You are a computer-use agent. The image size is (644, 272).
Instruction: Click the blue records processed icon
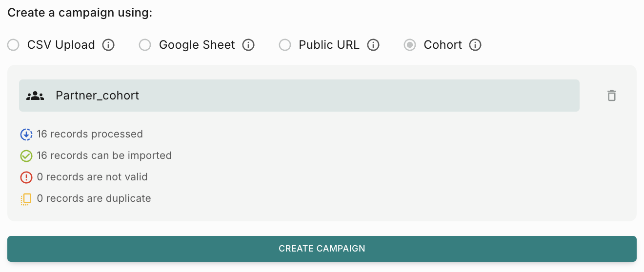click(x=26, y=135)
